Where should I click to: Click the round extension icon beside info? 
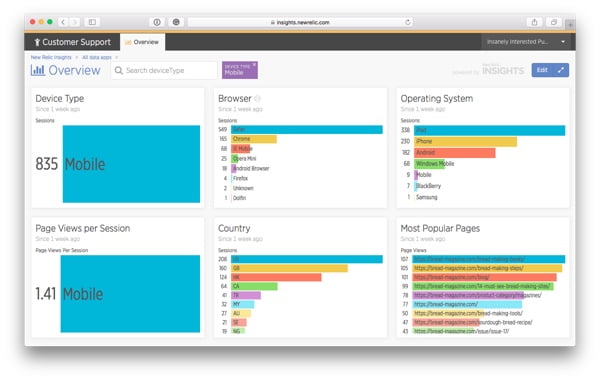(176, 22)
